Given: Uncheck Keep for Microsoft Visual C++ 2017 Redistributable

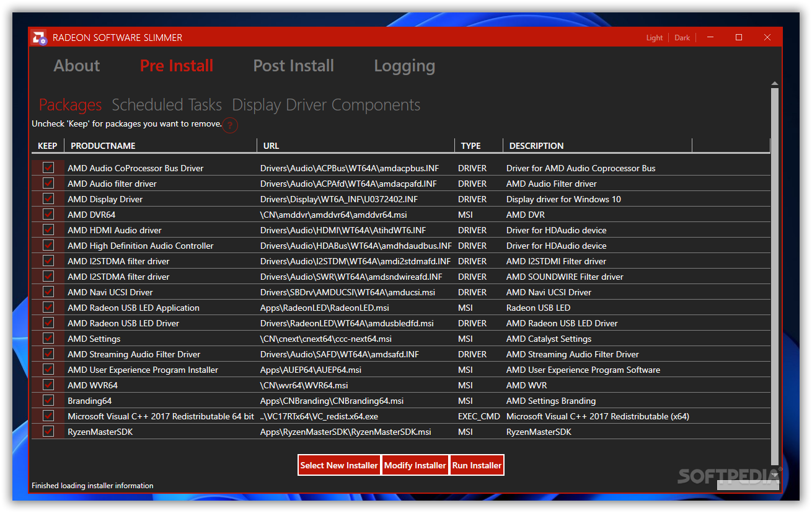Looking at the screenshot, I should [x=48, y=416].
